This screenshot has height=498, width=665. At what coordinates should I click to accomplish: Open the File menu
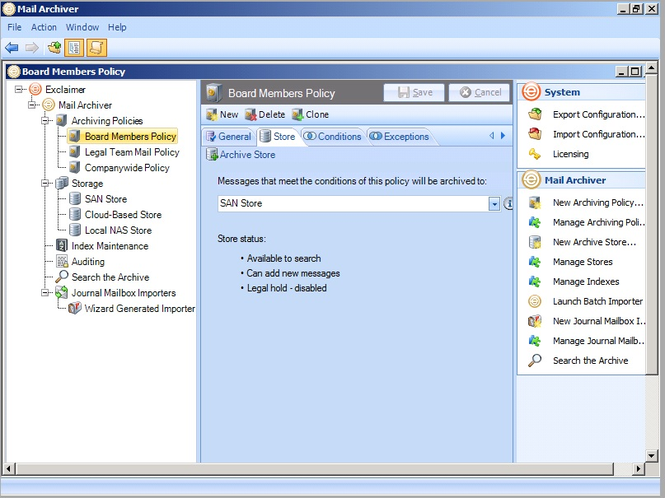(x=14, y=27)
